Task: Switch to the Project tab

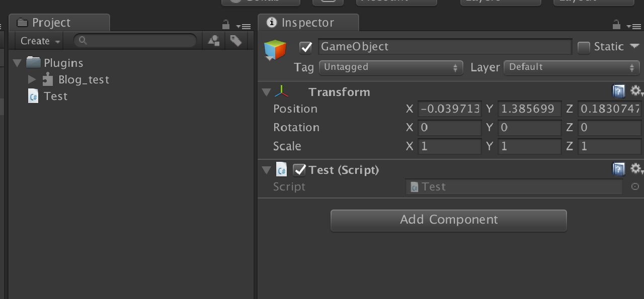Action: (59, 23)
